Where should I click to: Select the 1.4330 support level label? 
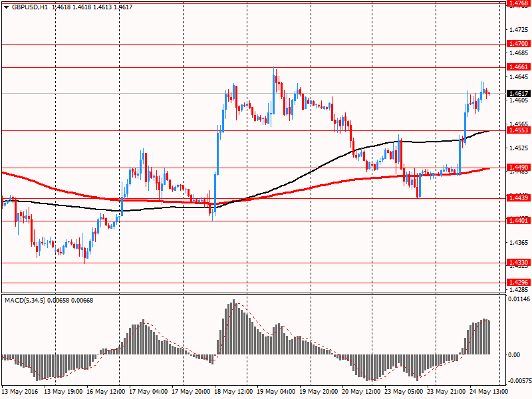tap(519, 262)
